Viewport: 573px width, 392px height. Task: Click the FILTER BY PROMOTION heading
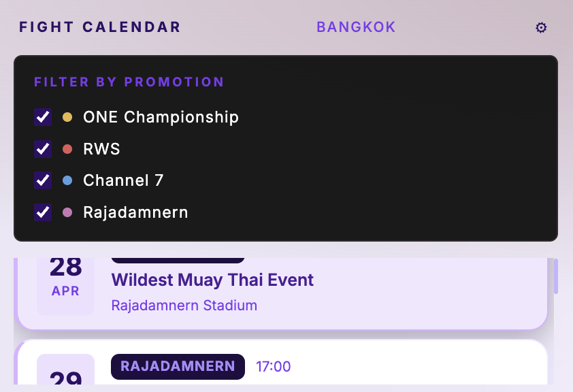pyautogui.click(x=129, y=82)
